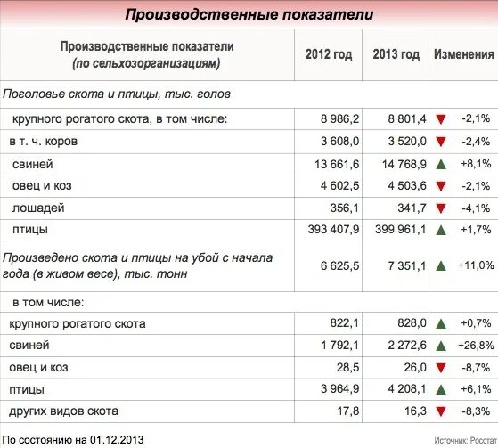Click the value 341,7
The width and height of the screenshot is (498, 448).
pyautogui.click(x=412, y=208)
